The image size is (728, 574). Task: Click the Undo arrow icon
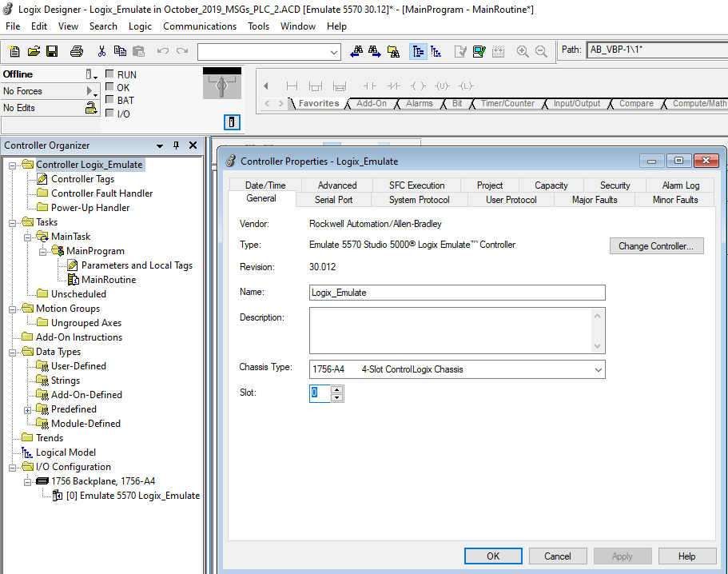pyautogui.click(x=162, y=51)
